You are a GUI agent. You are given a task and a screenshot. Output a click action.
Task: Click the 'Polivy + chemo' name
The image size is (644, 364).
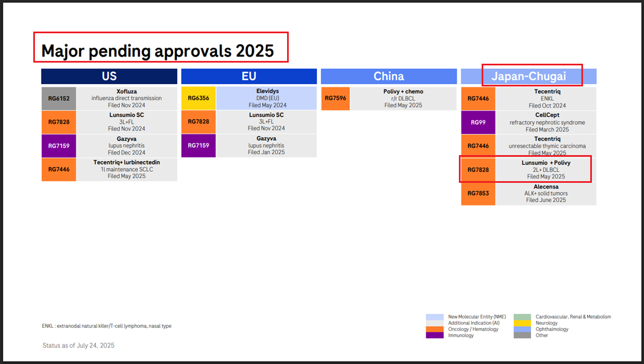pyautogui.click(x=403, y=91)
